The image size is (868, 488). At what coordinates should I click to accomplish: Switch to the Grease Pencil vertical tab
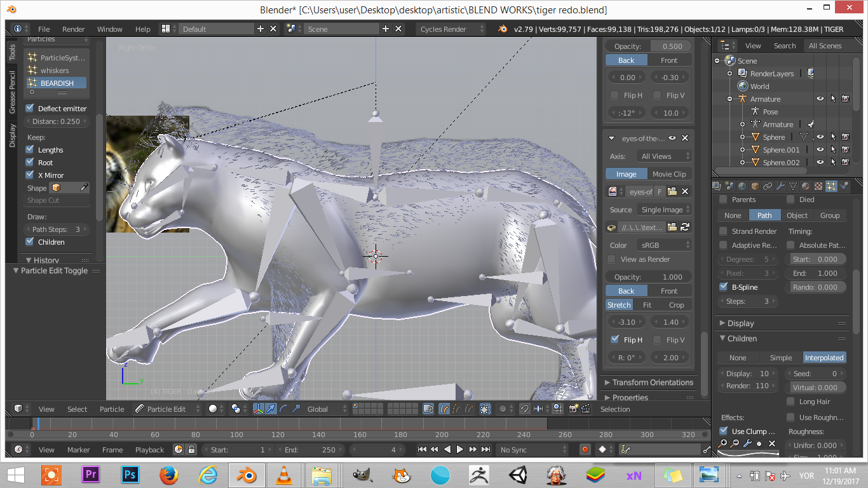[12, 92]
